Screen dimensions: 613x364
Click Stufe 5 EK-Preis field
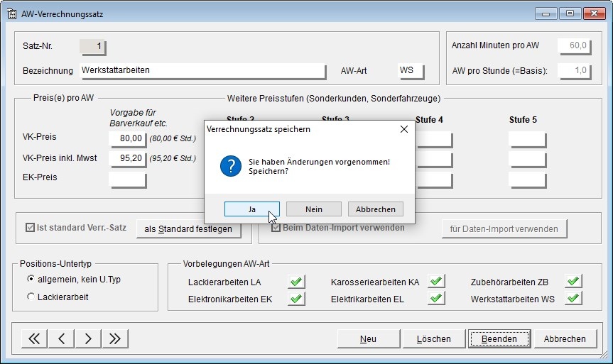pos(527,180)
